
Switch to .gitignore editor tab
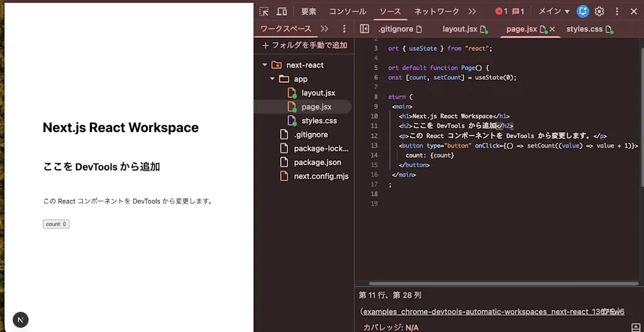click(400, 29)
